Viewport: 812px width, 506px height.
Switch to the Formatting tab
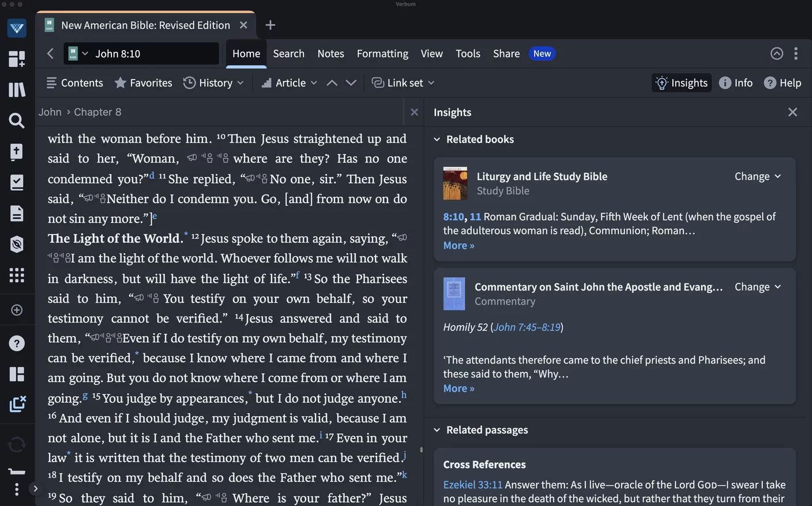382,54
